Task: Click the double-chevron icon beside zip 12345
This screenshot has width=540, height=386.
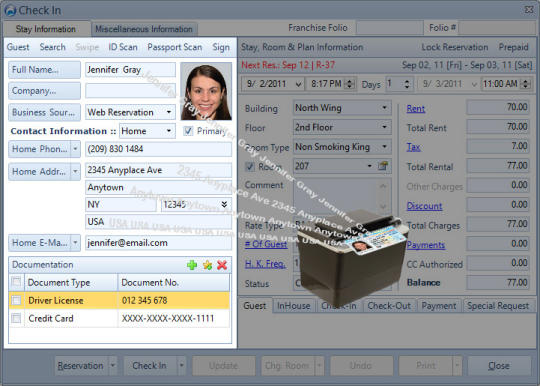Action: (224, 204)
